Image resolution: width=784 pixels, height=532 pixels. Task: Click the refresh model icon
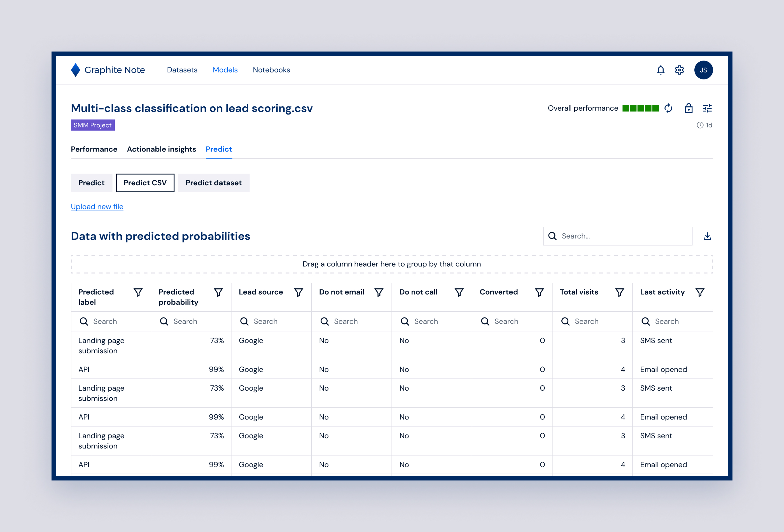pos(668,108)
